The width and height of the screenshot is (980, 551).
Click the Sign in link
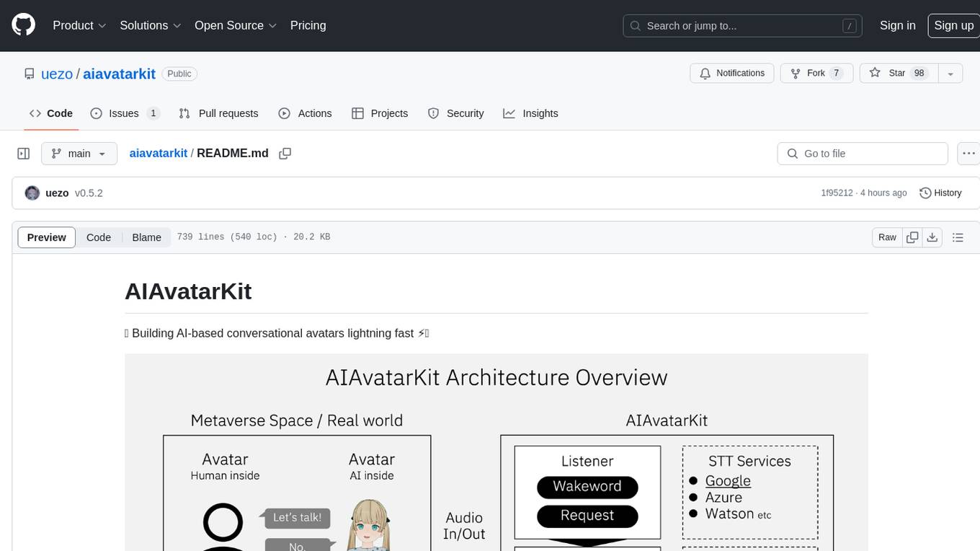click(897, 25)
